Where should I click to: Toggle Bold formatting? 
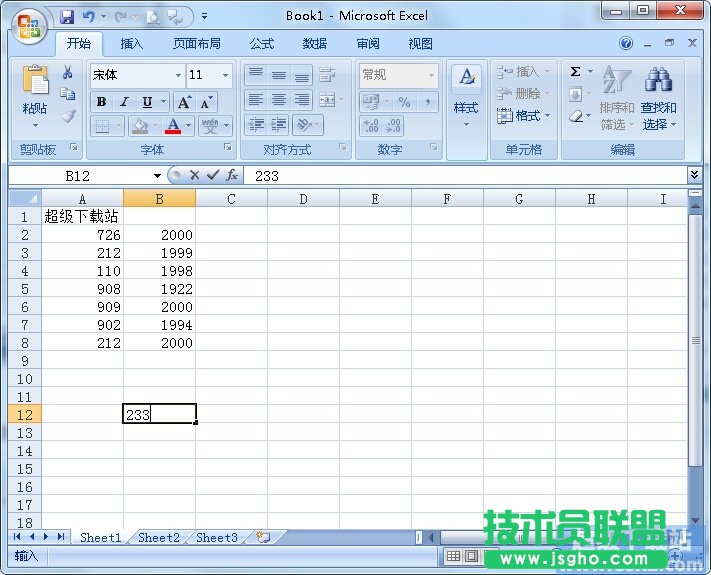(x=101, y=102)
